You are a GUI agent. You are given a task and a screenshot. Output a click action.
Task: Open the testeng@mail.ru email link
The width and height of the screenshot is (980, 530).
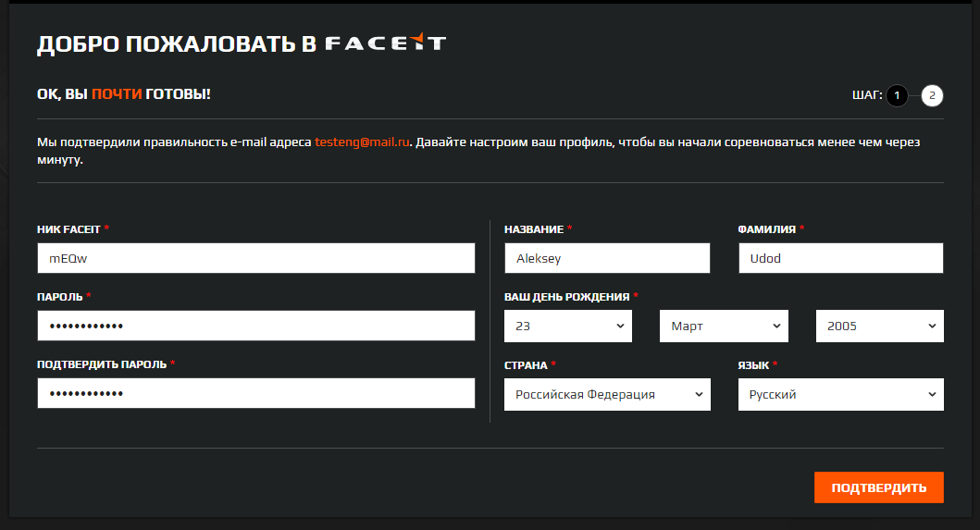coord(362,142)
